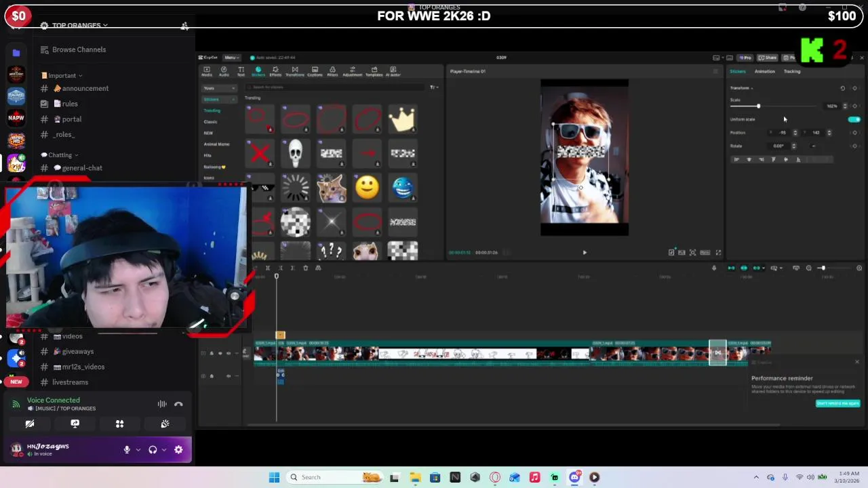Switch to the Animation tab in inspector

pos(764,72)
